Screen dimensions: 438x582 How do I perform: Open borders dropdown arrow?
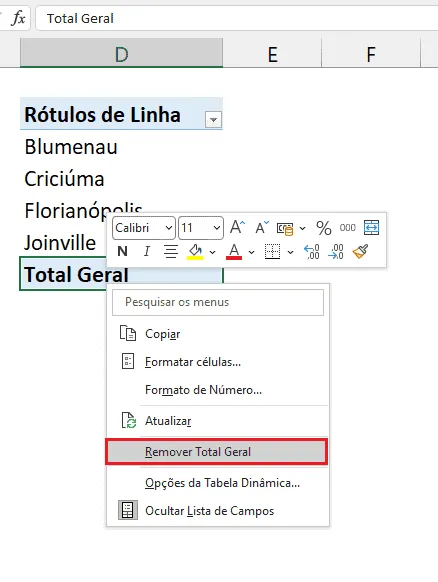click(290, 252)
